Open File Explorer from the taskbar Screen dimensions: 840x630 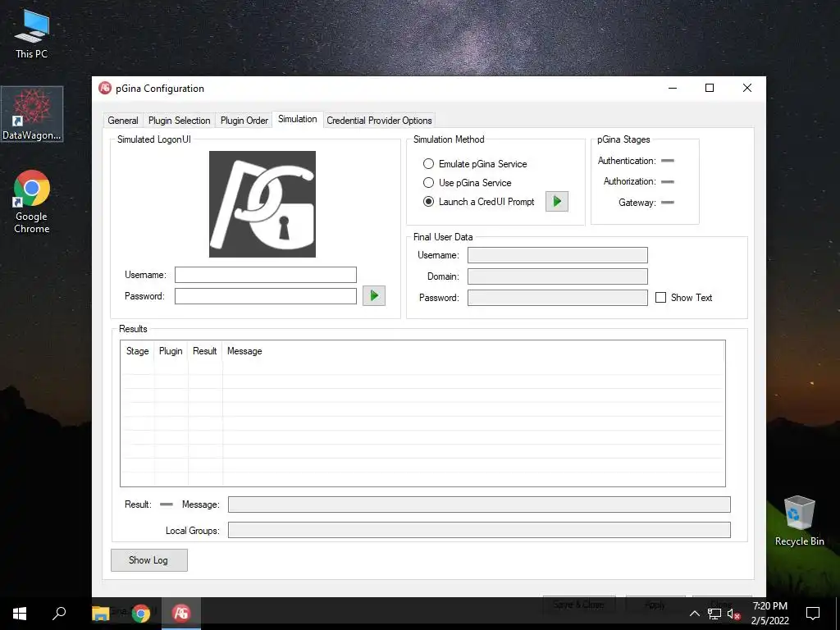click(x=101, y=614)
